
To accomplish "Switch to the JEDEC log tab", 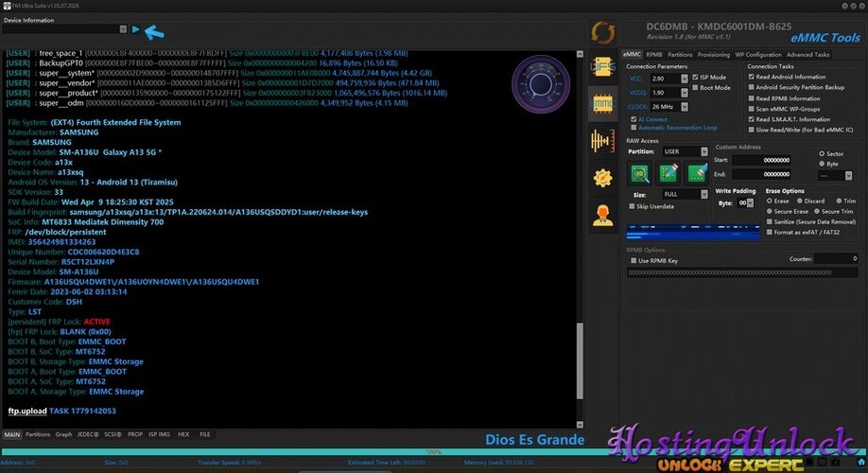I will pos(88,435).
